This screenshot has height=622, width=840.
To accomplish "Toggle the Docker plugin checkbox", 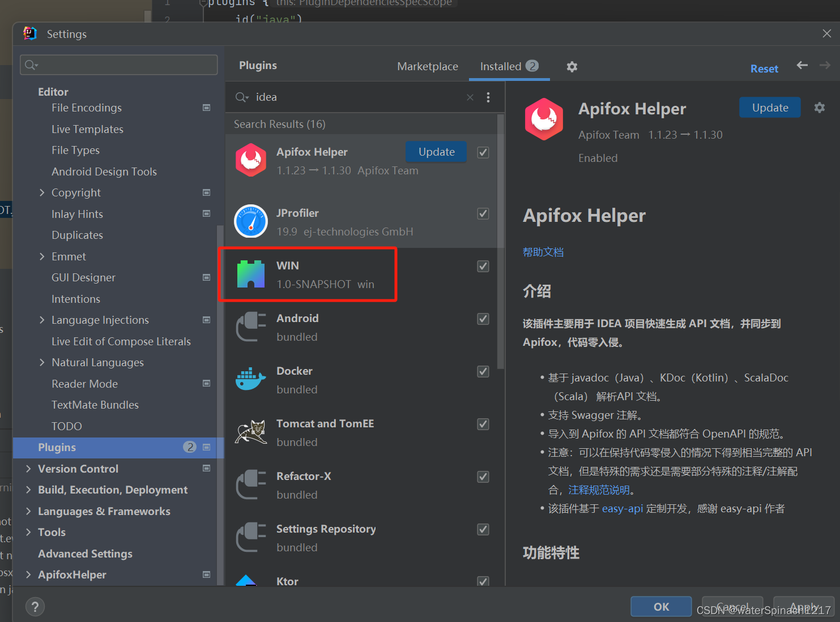I will point(483,371).
